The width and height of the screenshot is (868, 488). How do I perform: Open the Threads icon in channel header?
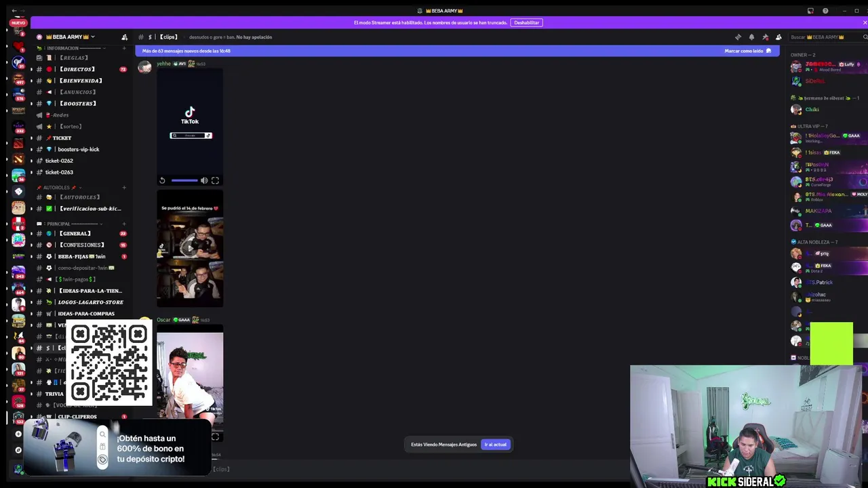(738, 37)
